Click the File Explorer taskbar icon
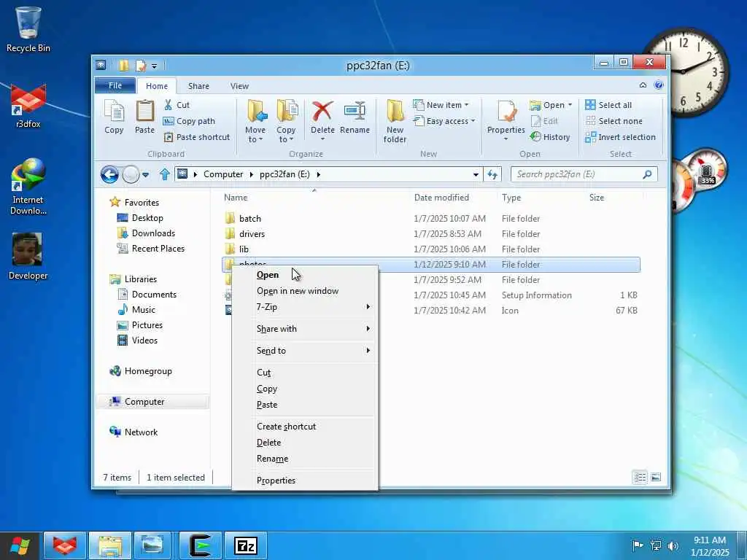This screenshot has height=560, width=747. pos(110,545)
